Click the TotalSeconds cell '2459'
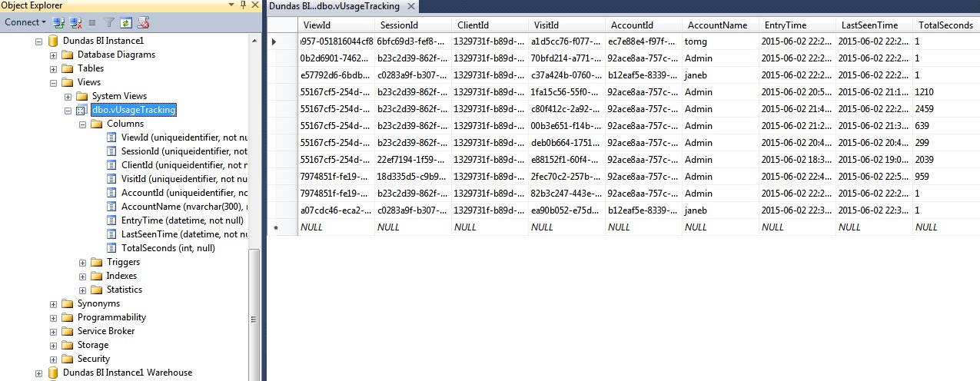The width and height of the screenshot is (980, 381). point(946,109)
